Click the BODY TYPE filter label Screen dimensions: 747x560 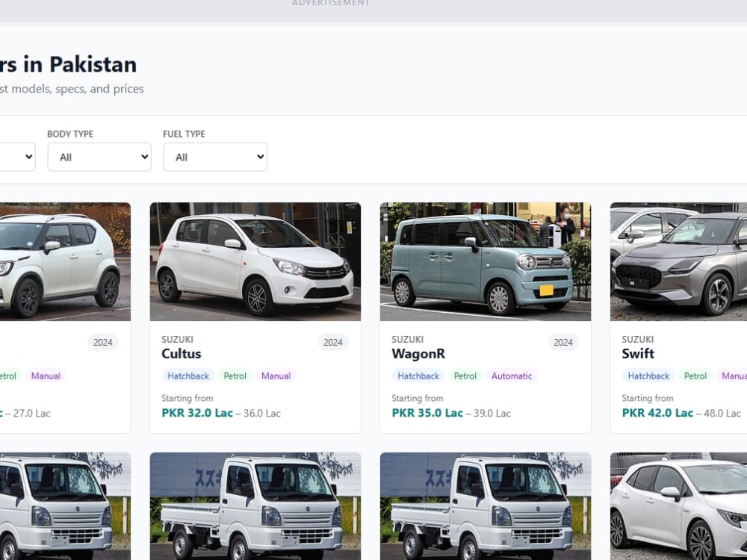(x=70, y=134)
